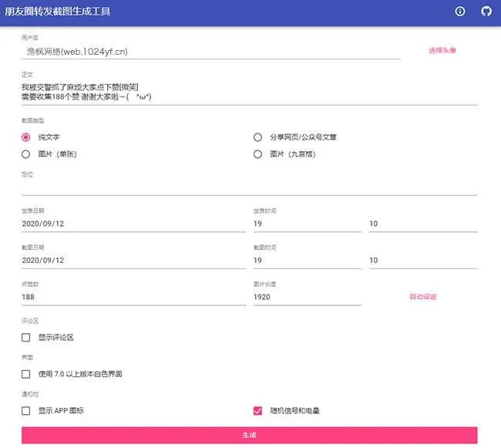This screenshot has height=448, width=501.
Task: Choose 分享网页/公众号文章 radio option
Action: click(257, 137)
